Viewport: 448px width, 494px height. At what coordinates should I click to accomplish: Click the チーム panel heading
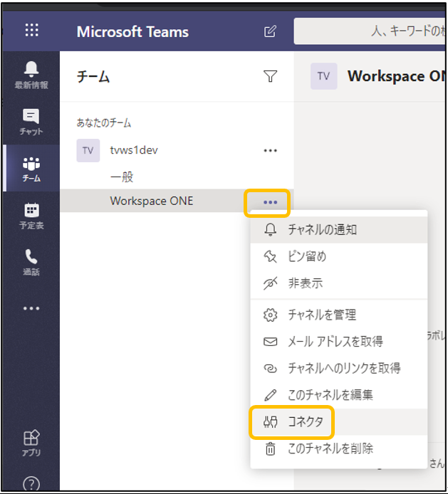click(x=93, y=77)
